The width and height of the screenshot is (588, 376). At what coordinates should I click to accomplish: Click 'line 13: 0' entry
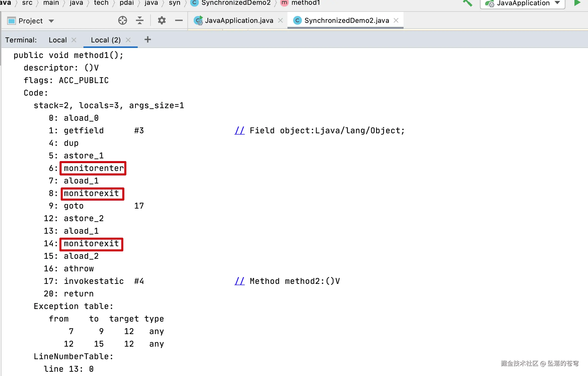pos(69,369)
